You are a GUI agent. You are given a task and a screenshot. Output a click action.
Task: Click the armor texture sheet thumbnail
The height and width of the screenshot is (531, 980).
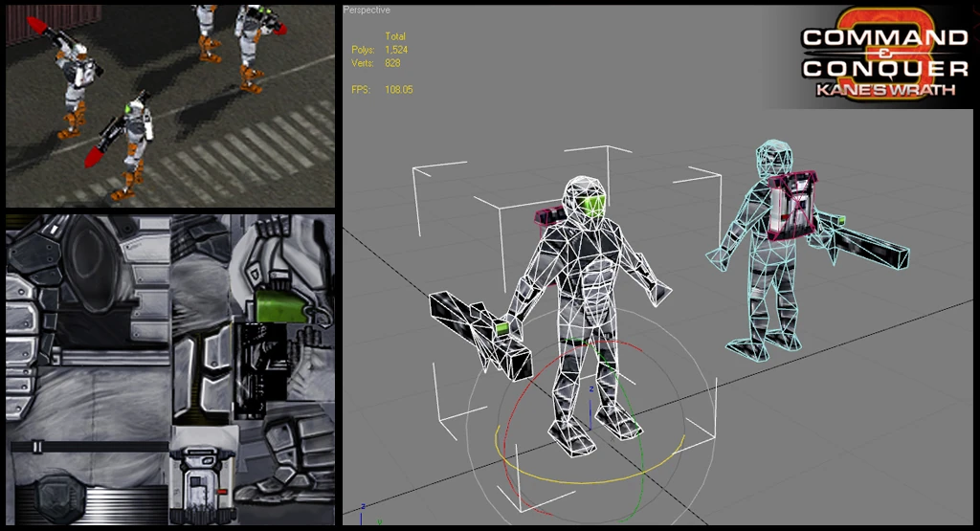click(x=170, y=370)
